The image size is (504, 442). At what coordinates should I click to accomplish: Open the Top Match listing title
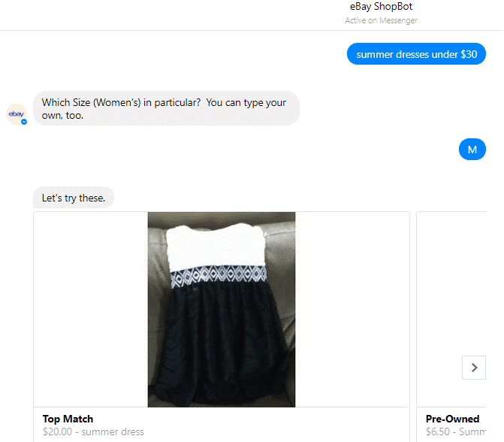68,419
